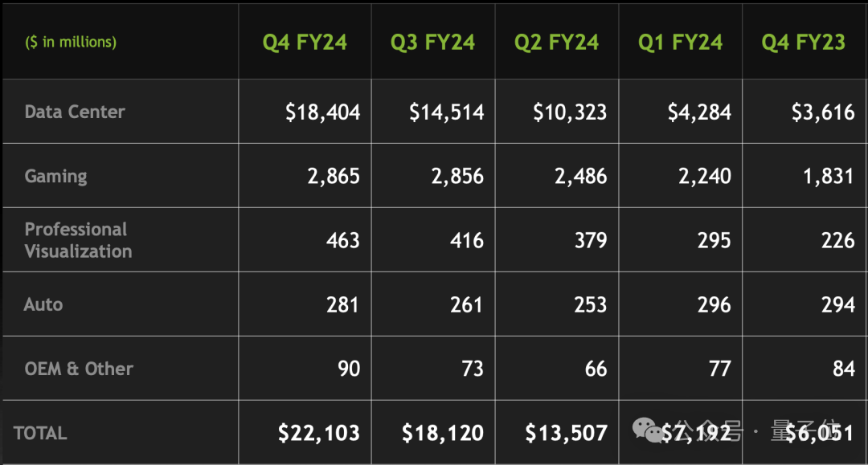Select the Q4 FY24 column header
This screenshot has height=465, width=868.
point(305,43)
